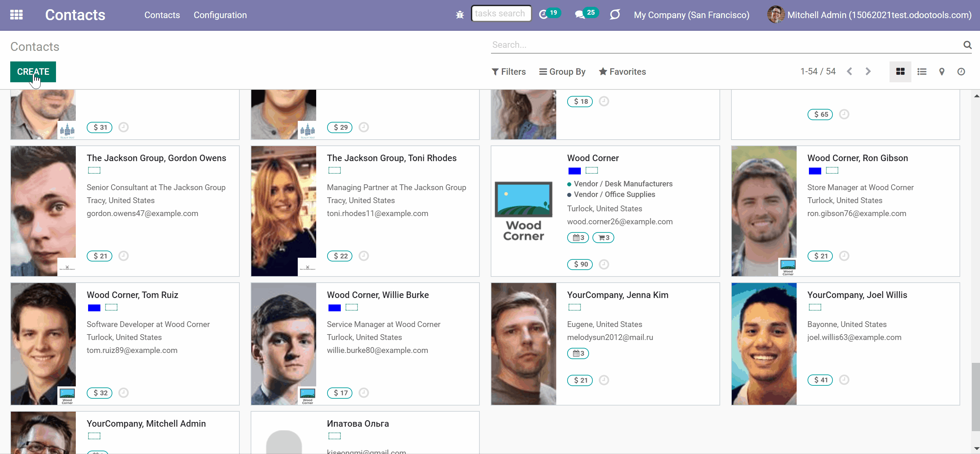Open Configuration menu
This screenshot has height=454, width=980.
pyautogui.click(x=220, y=15)
